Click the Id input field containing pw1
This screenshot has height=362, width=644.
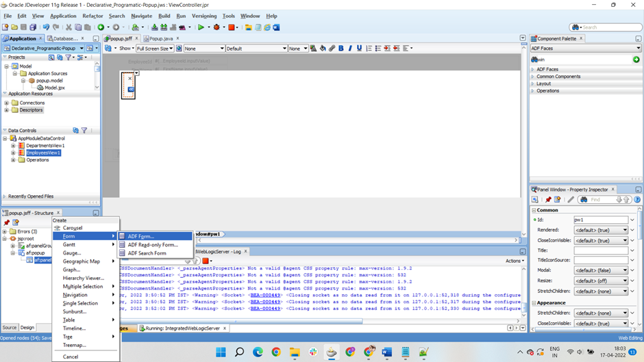tap(601, 220)
